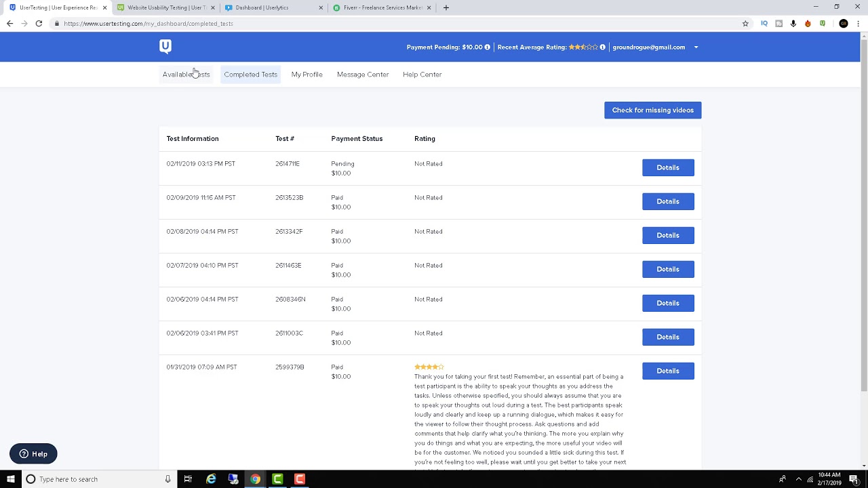Close the Fiverr tab
Screen dimensions: 868x488
pyautogui.click(x=429, y=7)
